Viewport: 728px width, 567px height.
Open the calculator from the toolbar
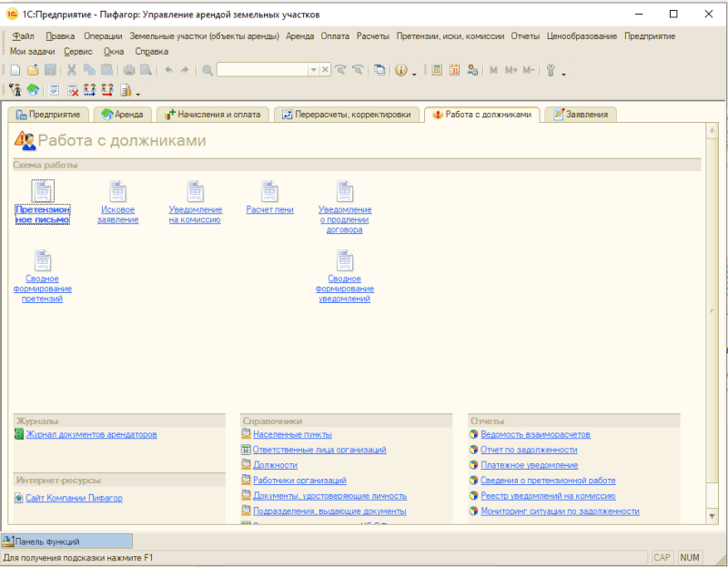click(437, 70)
